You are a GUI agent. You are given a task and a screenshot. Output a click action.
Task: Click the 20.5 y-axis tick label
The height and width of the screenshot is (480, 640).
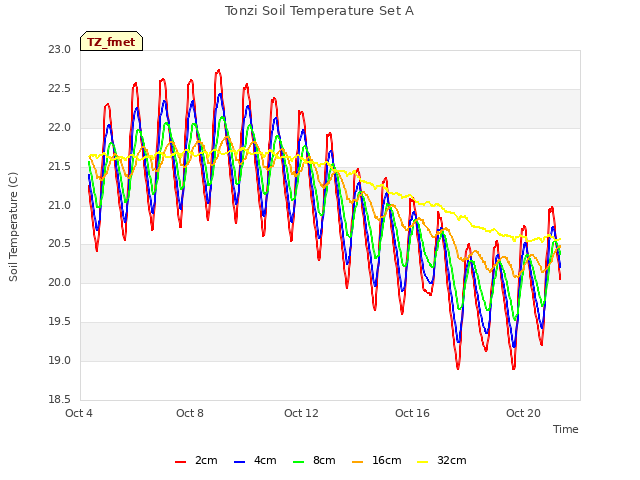coord(59,244)
